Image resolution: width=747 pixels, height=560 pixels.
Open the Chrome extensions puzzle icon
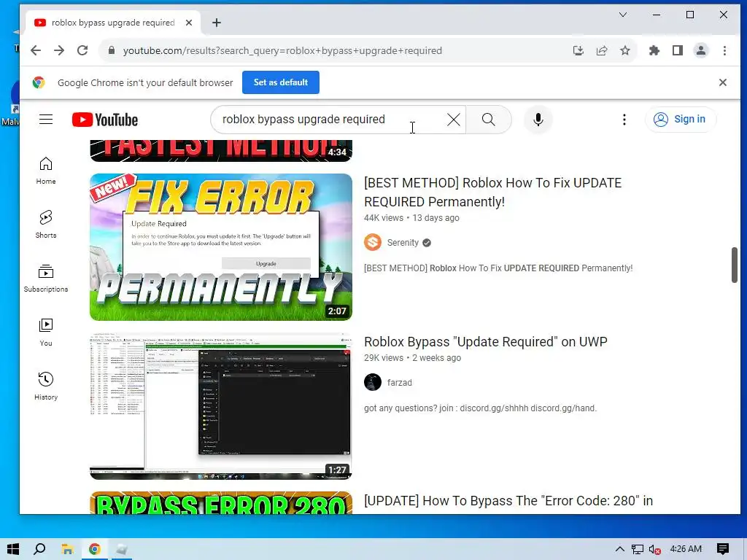click(x=654, y=50)
